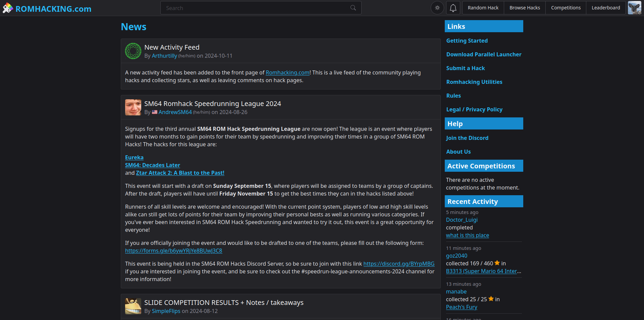Follow the Join the Discord link

[x=467, y=138]
